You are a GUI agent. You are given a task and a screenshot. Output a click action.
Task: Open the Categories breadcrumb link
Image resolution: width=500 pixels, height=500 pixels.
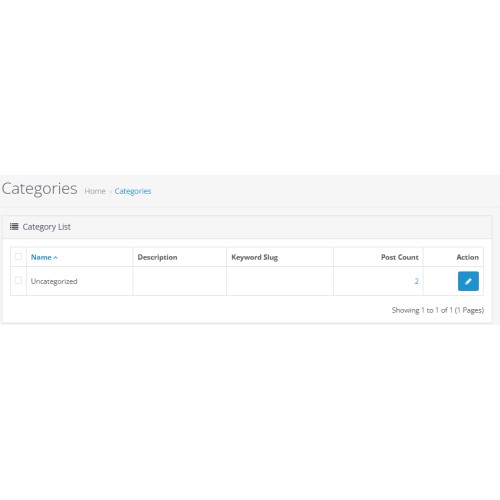coord(133,191)
